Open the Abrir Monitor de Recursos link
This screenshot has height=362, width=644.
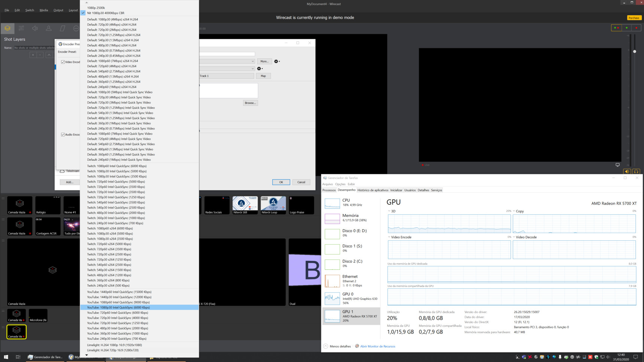click(x=378, y=346)
